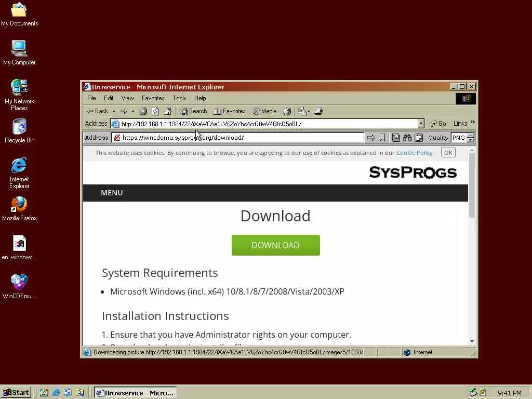Open the Forward history dropdown arrow
Image resolution: width=532 pixels, height=399 pixels.
tap(133, 111)
